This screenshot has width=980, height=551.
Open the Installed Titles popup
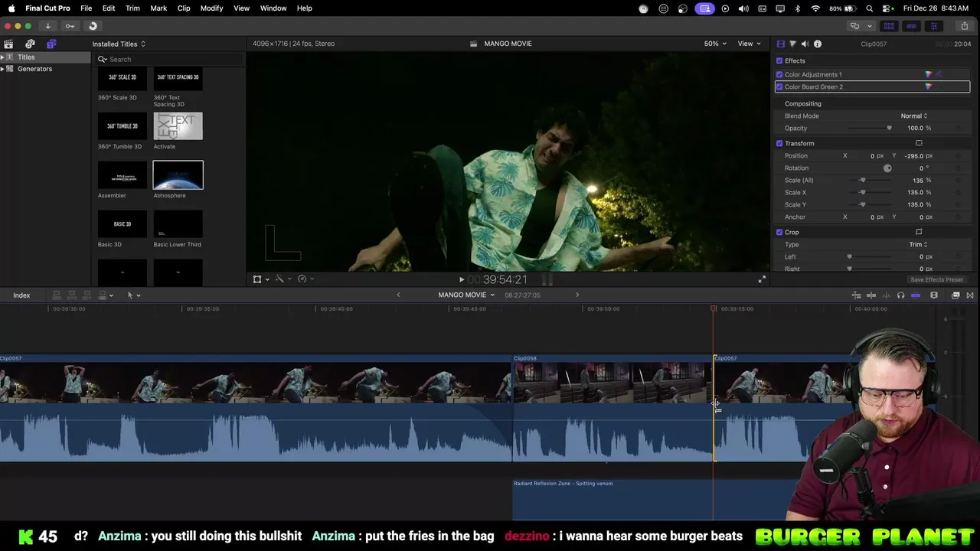coord(119,44)
